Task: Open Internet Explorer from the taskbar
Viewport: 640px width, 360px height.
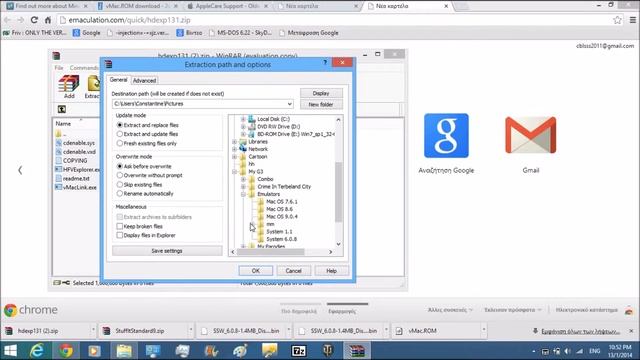Action: [x=37, y=351]
